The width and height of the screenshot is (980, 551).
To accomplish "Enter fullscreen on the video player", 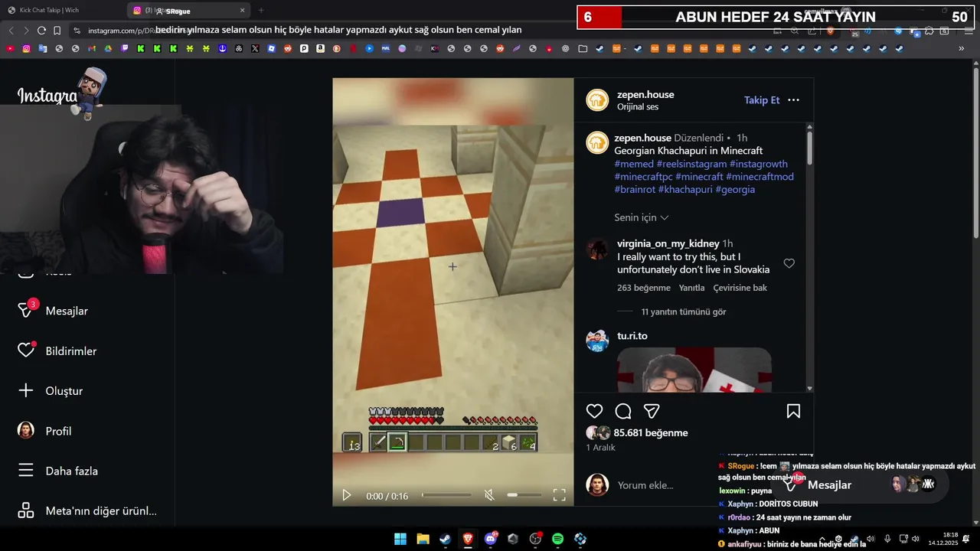I will [559, 495].
